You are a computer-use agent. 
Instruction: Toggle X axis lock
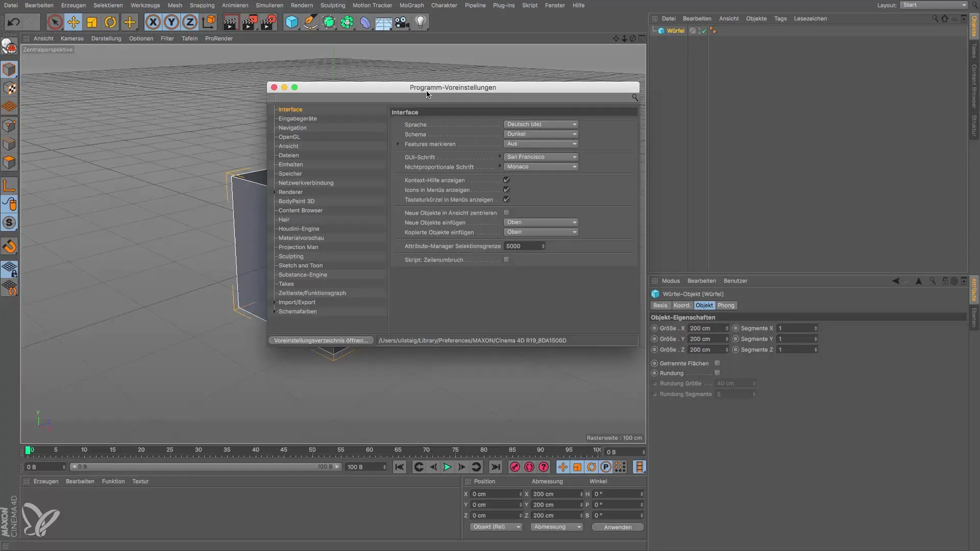(153, 22)
